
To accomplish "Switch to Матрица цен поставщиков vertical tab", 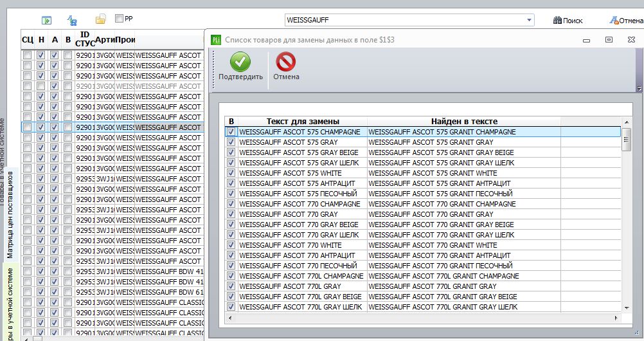I will coord(10,215).
